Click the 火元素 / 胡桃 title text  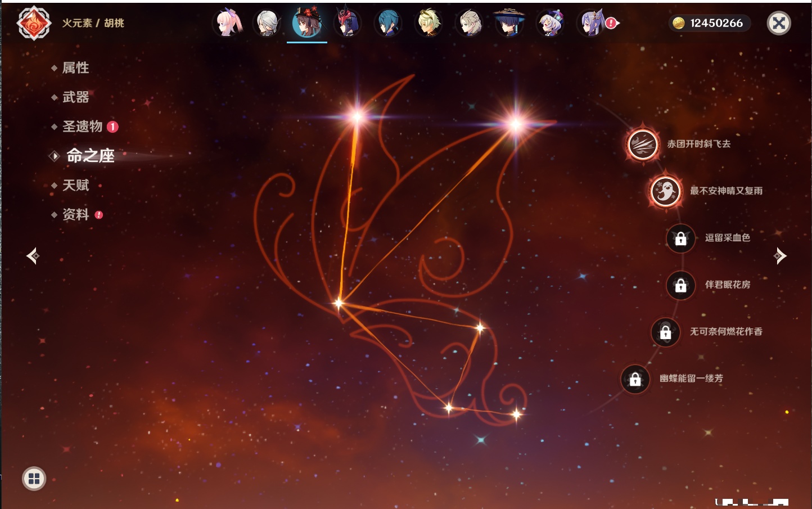click(x=93, y=23)
